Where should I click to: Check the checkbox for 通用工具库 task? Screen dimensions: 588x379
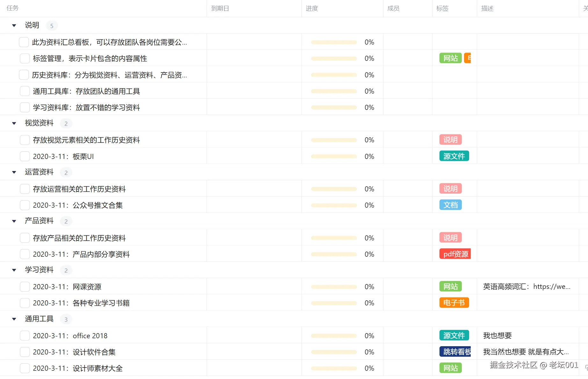point(24,91)
